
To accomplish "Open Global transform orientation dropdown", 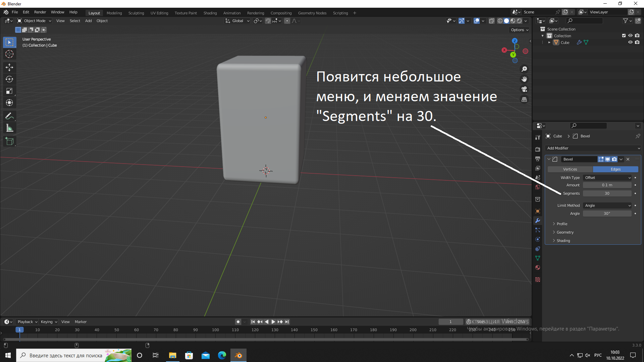I will [x=237, y=21].
